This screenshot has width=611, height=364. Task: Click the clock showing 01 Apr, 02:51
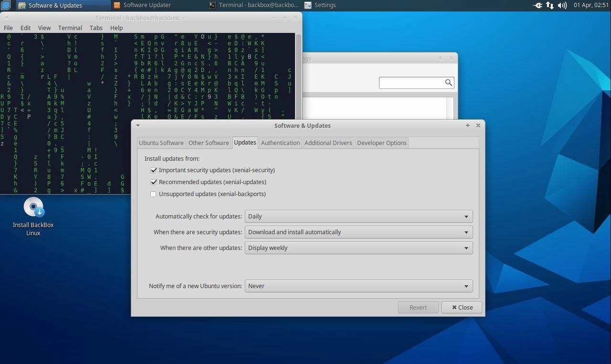(591, 5)
